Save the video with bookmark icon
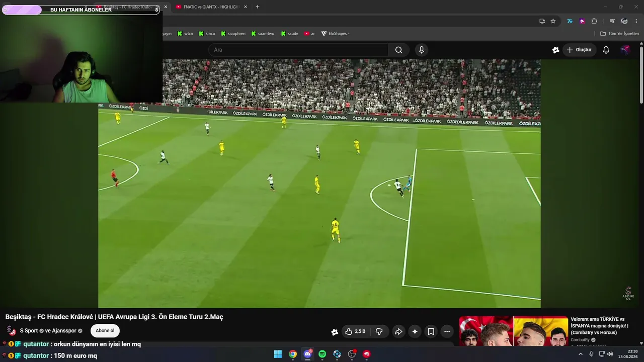Viewport: 644px width, 362px height. pyautogui.click(x=431, y=331)
